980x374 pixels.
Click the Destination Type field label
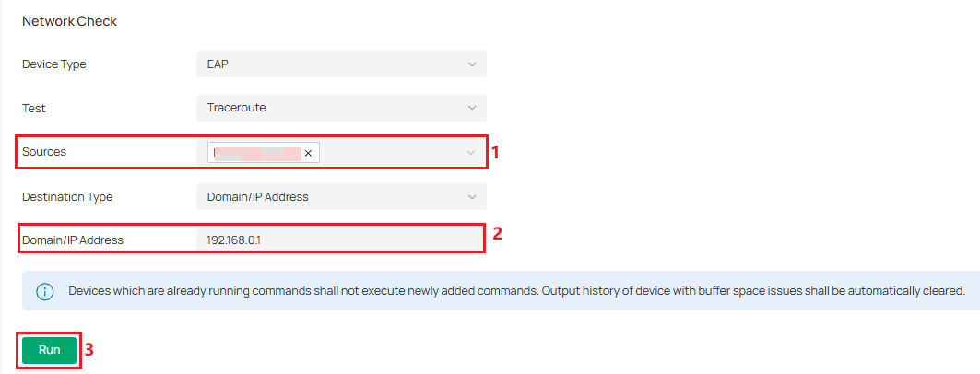click(67, 197)
